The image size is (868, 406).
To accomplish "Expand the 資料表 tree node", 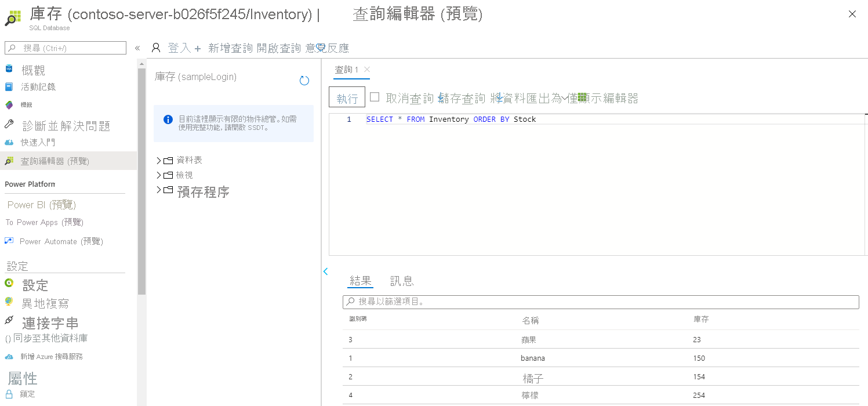I will pyautogui.click(x=158, y=160).
